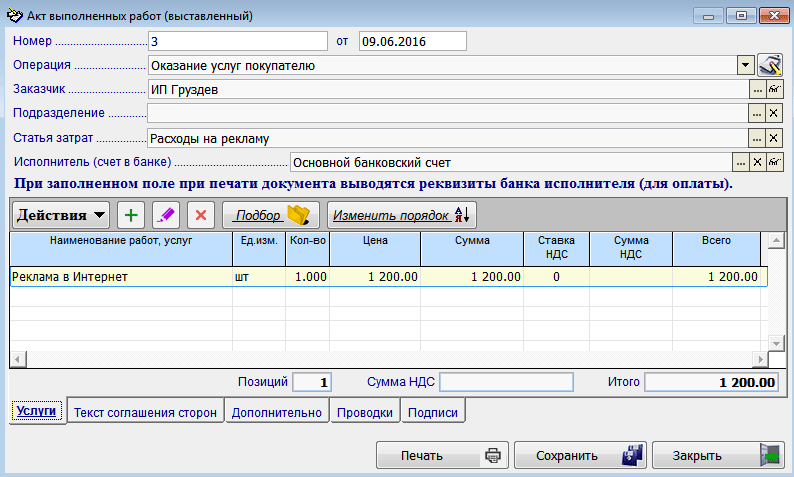Open the Исполнитель bank account card icon
794x477 pixels.
click(x=775, y=163)
